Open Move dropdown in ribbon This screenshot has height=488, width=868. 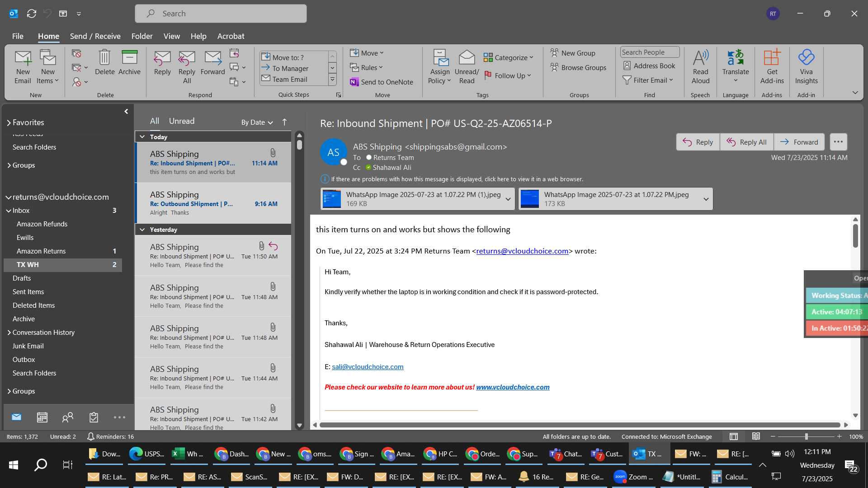367,53
